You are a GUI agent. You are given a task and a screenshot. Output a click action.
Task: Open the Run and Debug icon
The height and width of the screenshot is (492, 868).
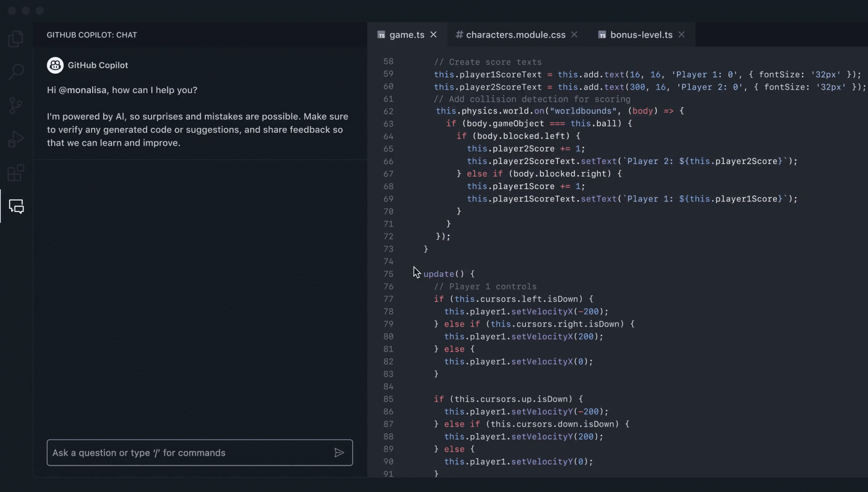click(16, 139)
